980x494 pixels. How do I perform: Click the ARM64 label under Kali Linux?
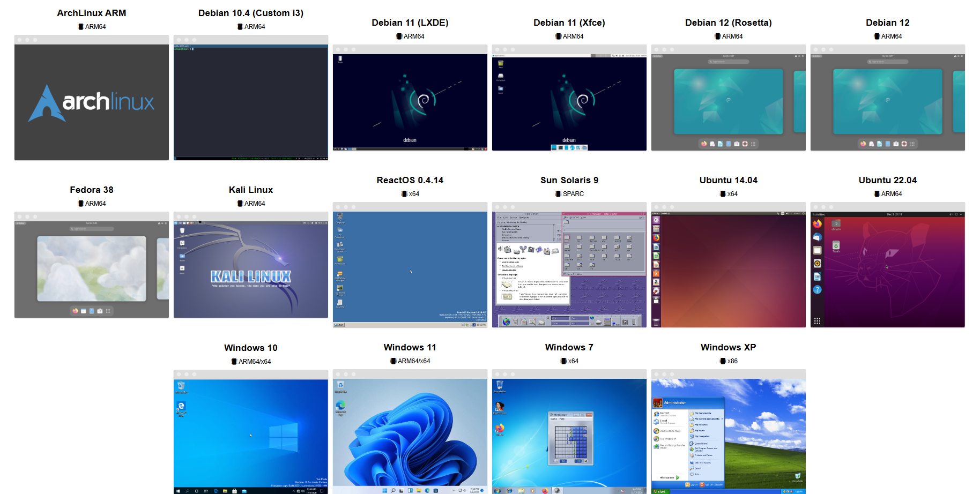(255, 204)
